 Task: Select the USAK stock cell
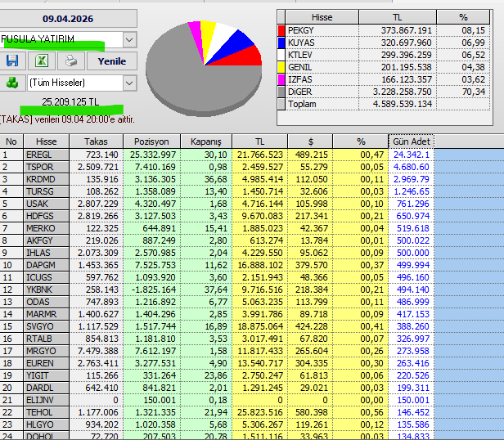(47, 204)
